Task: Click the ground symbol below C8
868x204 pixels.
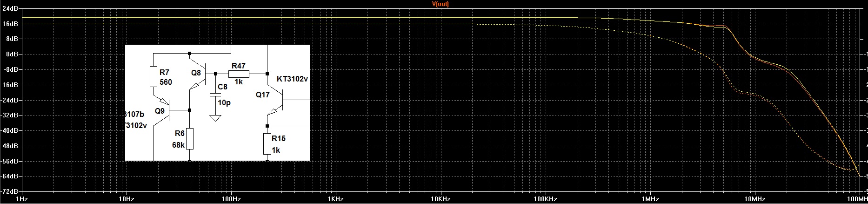Action: click(215, 118)
